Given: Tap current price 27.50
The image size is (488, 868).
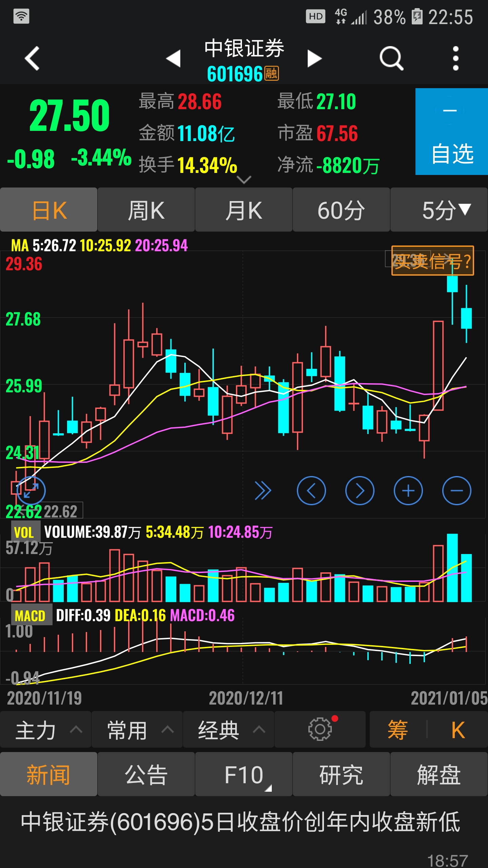Looking at the screenshot, I should 69,115.
